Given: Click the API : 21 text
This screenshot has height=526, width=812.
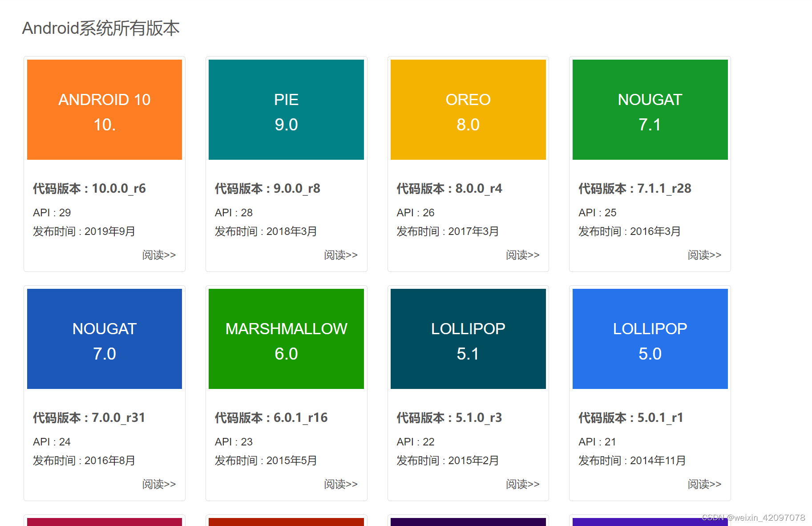Looking at the screenshot, I should pyautogui.click(x=598, y=442).
